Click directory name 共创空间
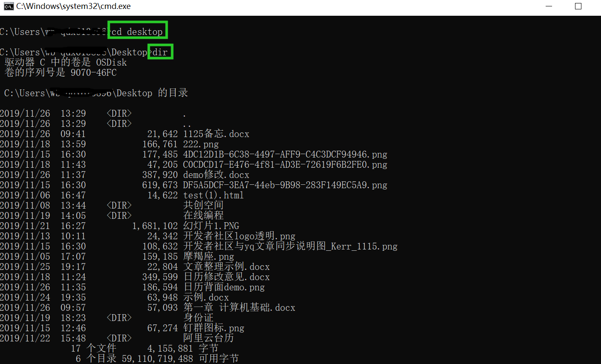Image resolution: width=601 pixels, height=364 pixels. (203, 205)
